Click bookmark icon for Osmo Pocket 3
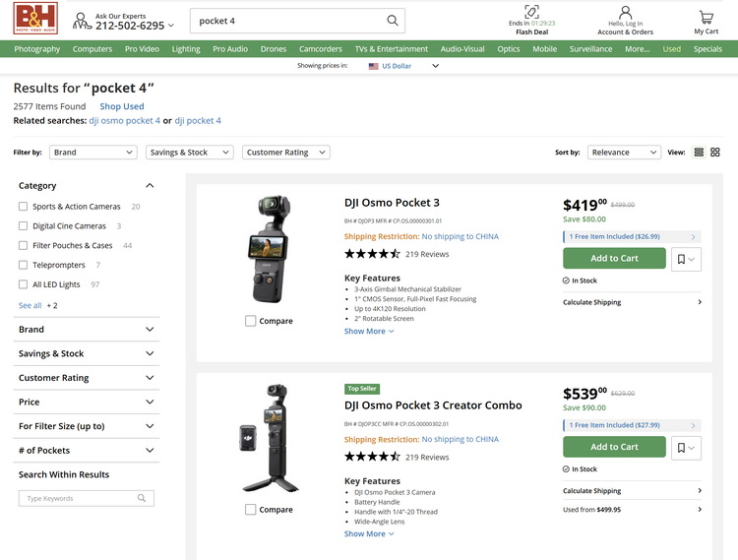Screen dimensions: 738x560 [681, 259]
